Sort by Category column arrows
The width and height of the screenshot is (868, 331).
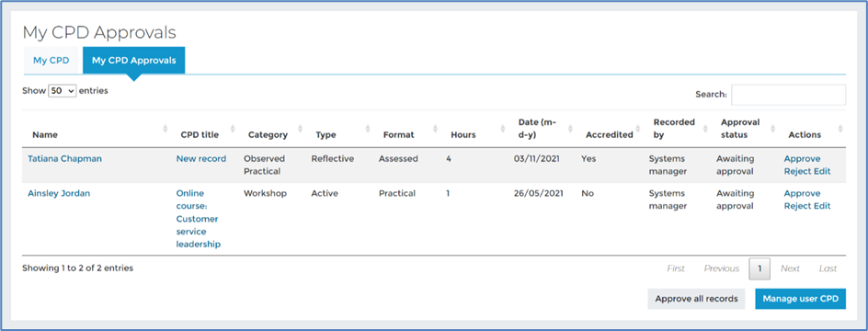pyautogui.click(x=300, y=129)
